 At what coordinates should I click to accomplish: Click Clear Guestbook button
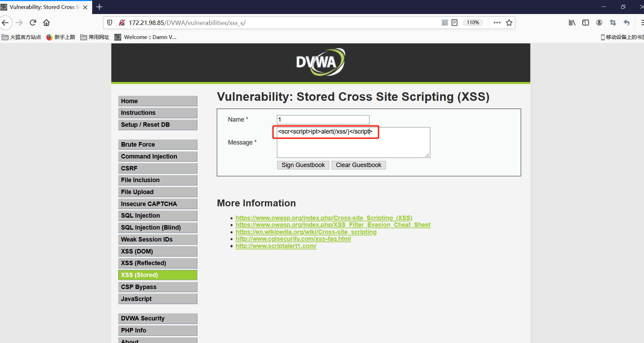click(x=359, y=165)
